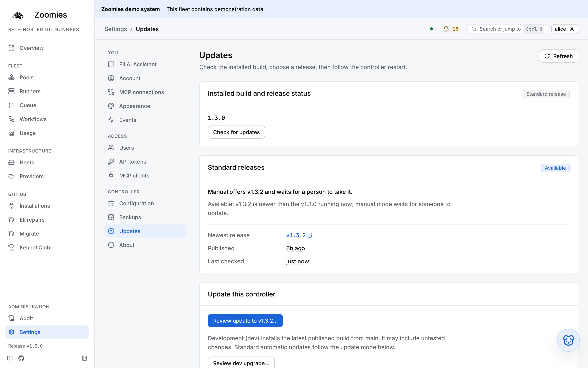This screenshot has width=588, height=368.
Task: Click the Providers cloud icon
Action: point(11,176)
